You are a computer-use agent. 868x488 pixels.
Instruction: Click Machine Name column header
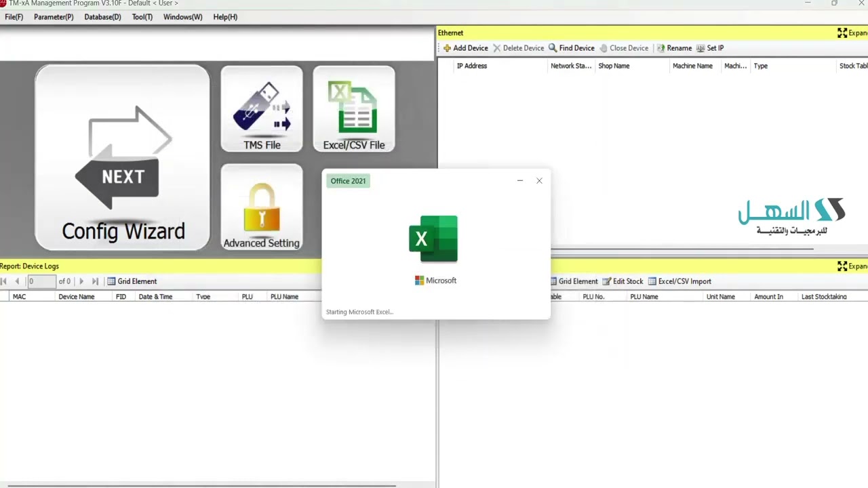692,66
